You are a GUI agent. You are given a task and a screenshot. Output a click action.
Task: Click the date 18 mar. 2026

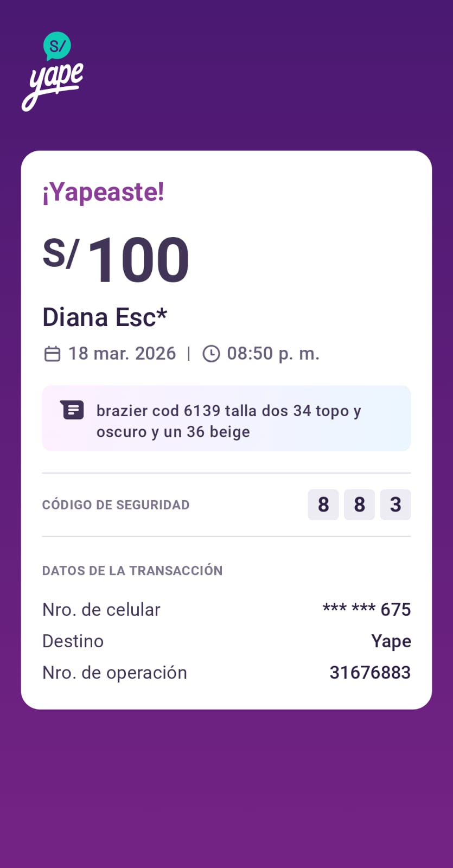[122, 354]
